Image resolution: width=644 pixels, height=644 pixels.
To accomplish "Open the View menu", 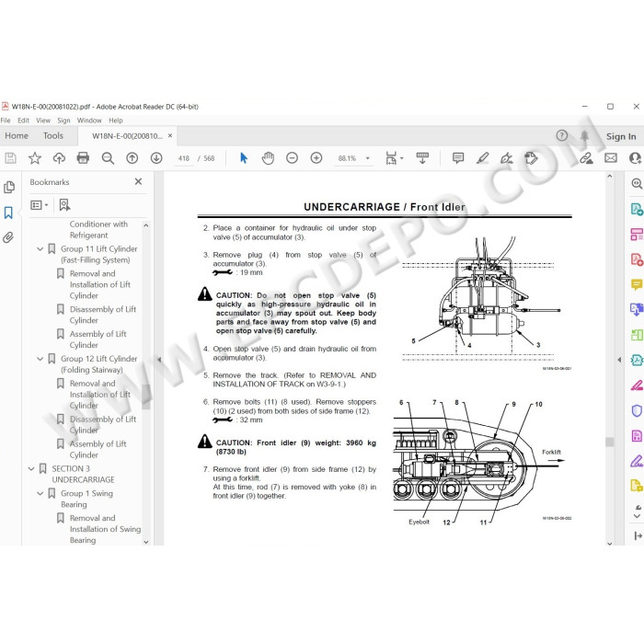I will 43,121.
